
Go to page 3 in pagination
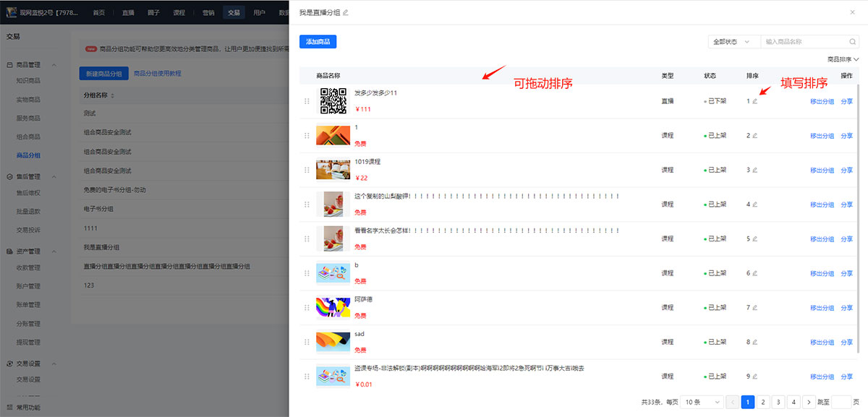coord(778,402)
